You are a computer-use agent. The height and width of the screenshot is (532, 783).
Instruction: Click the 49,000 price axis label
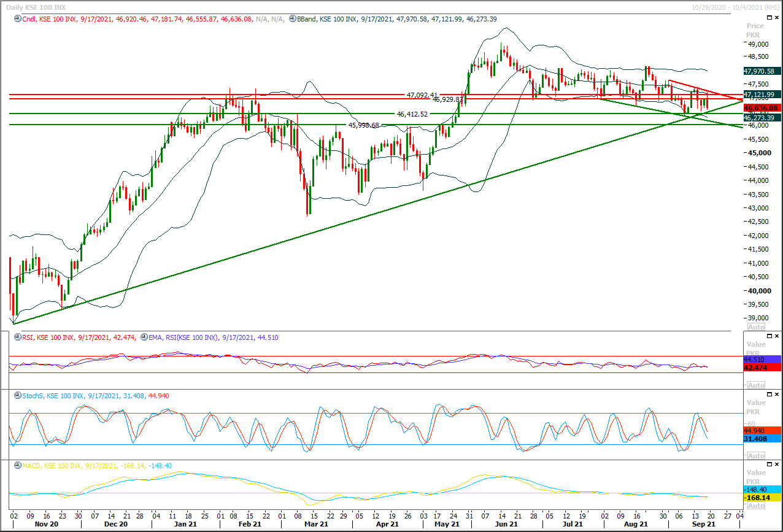(x=758, y=44)
